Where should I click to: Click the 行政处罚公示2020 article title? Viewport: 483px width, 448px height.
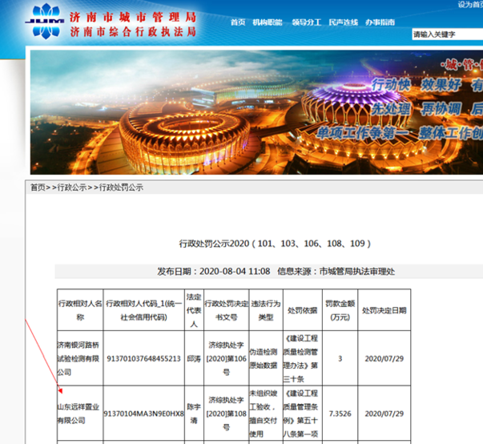[275, 244]
